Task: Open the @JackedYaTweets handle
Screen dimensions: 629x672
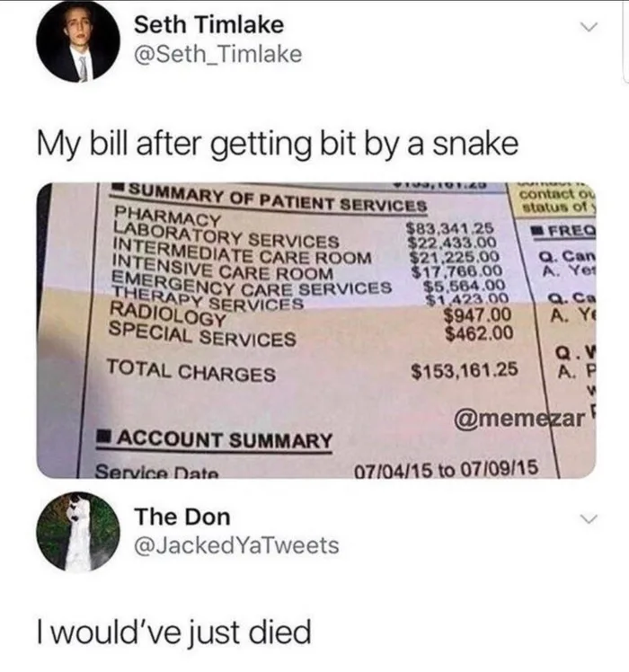Action: tap(236, 545)
